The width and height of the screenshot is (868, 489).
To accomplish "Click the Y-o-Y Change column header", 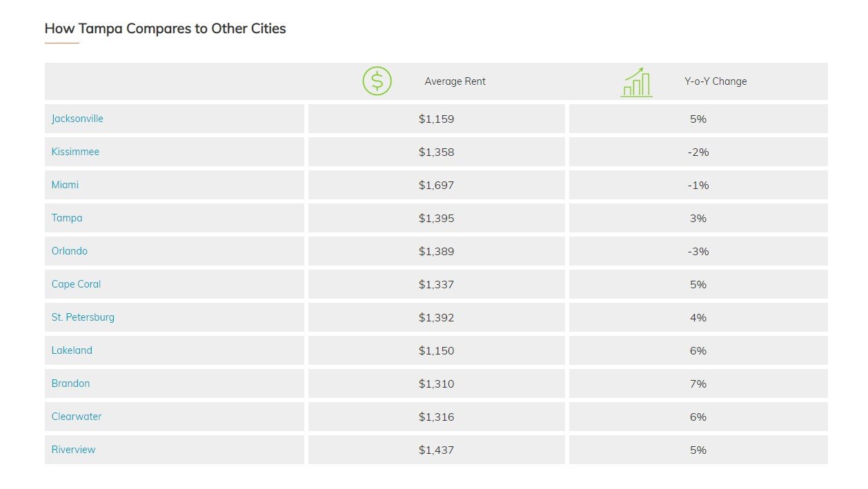I will click(x=716, y=81).
